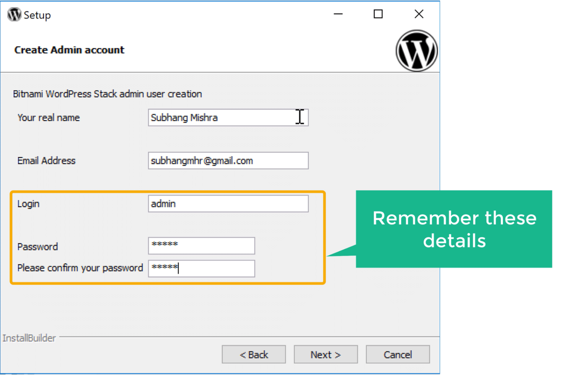
Task: Click the maximize icon in the title bar
Action: tap(378, 14)
